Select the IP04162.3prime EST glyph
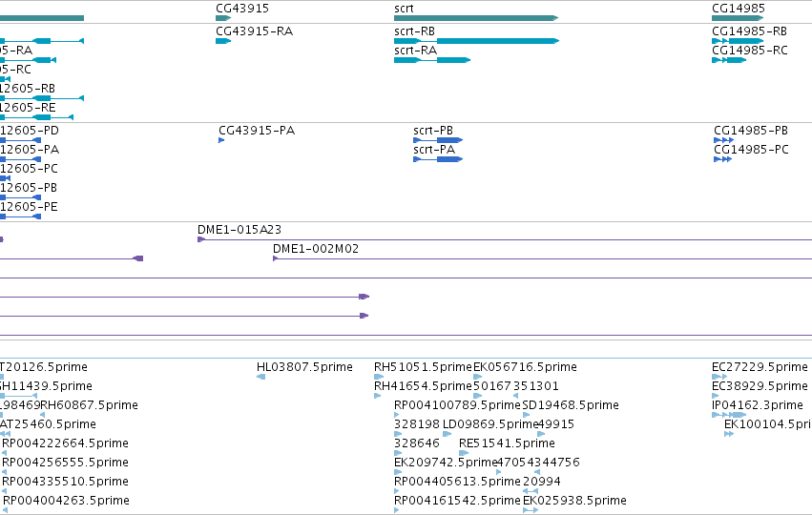Image resolution: width=812 pixels, height=515 pixels. pyautogui.click(x=729, y=415)
